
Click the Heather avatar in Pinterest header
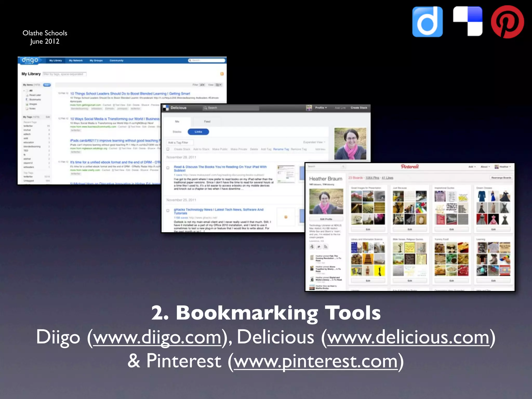pyautogui.click(x=497, y=167)
